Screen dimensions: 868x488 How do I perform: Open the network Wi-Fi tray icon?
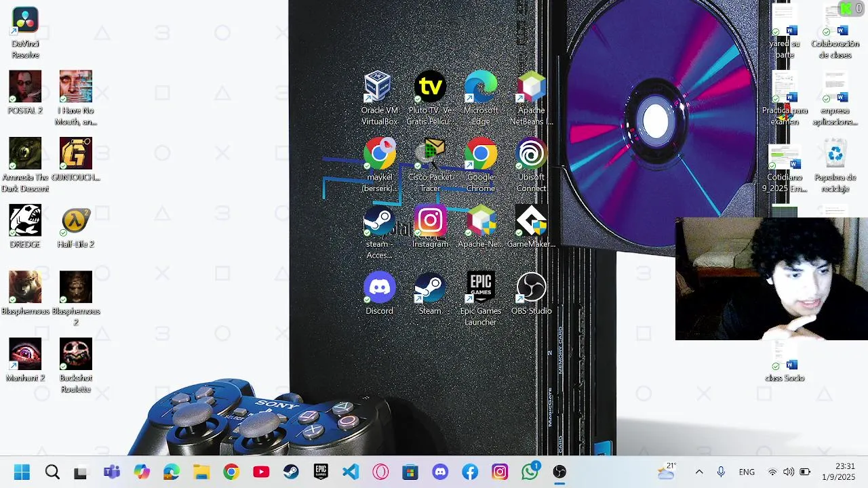(x=772, y=472)
